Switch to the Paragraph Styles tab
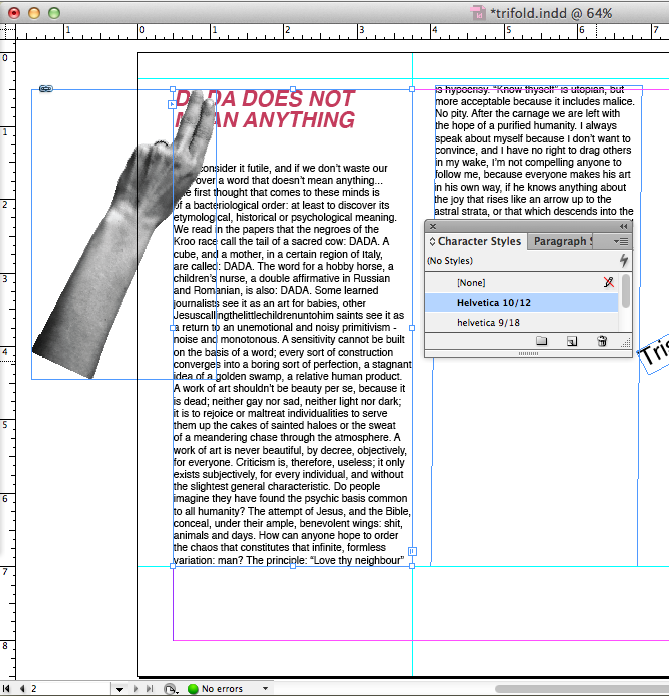The image size is (669, 696). 561,241
